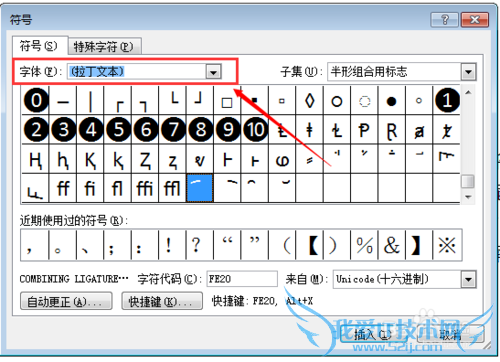Image resolution: width=500 pixels, height=362 pixels.
Task: Select the white diamond symbol
Action: tap(310, 100)
